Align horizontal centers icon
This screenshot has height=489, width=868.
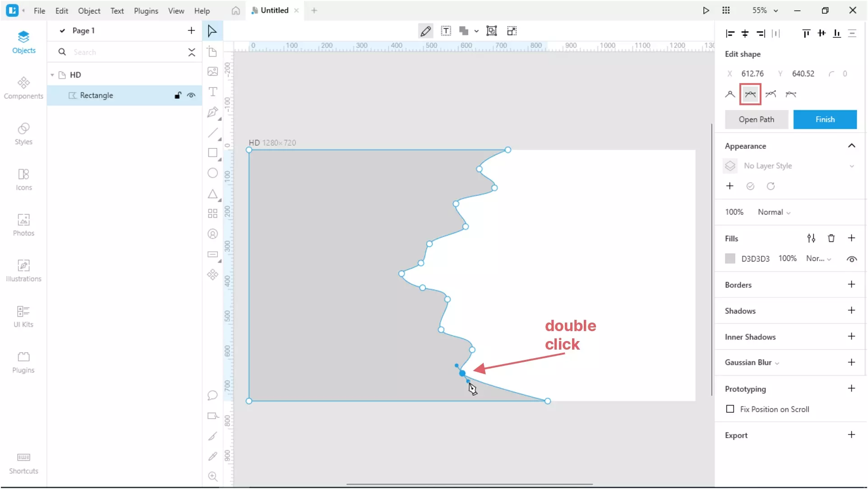point(745,33)
